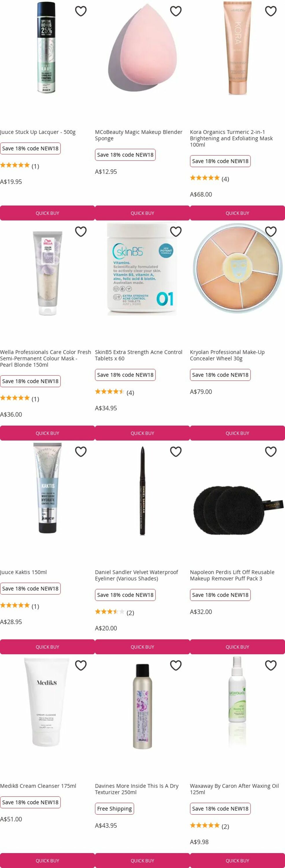Quick buy the Kryolan Concealer Wheel
The image size is (285, 868).
[237, 433]
